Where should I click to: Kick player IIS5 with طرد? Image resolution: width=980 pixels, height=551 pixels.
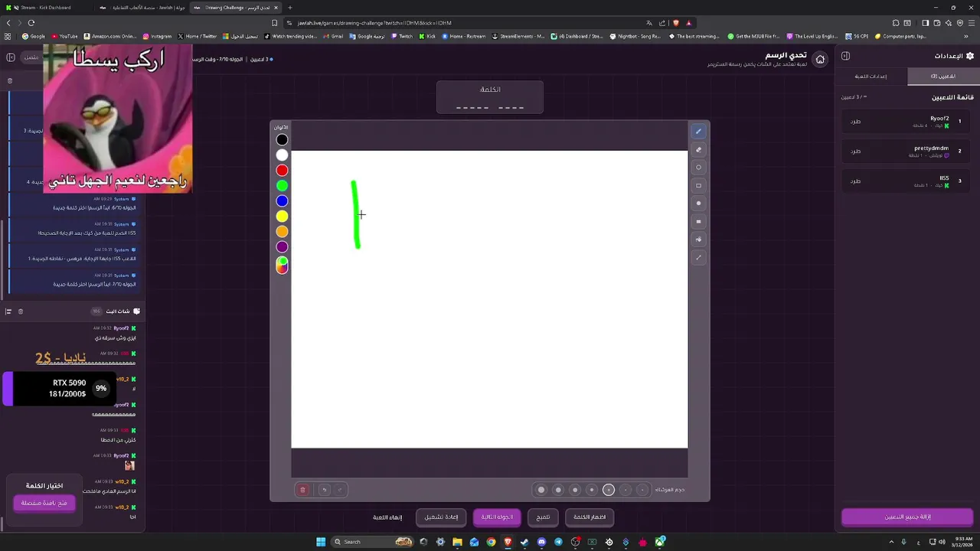[x=856, y=181]
